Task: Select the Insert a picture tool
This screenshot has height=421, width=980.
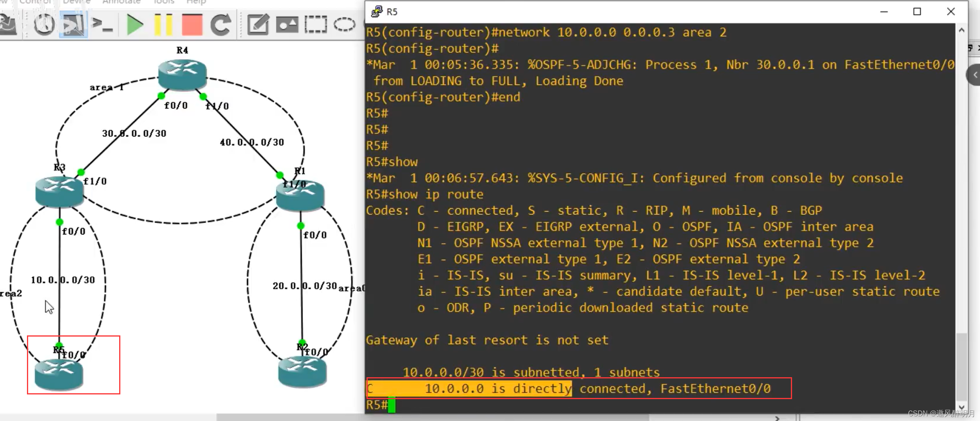Action: tap(287, 25)
